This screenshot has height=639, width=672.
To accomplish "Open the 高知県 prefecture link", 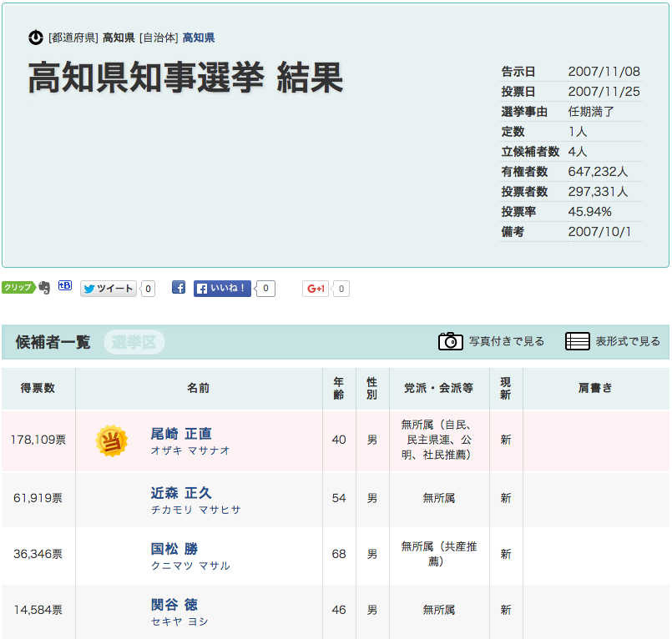I will [118, 38].
